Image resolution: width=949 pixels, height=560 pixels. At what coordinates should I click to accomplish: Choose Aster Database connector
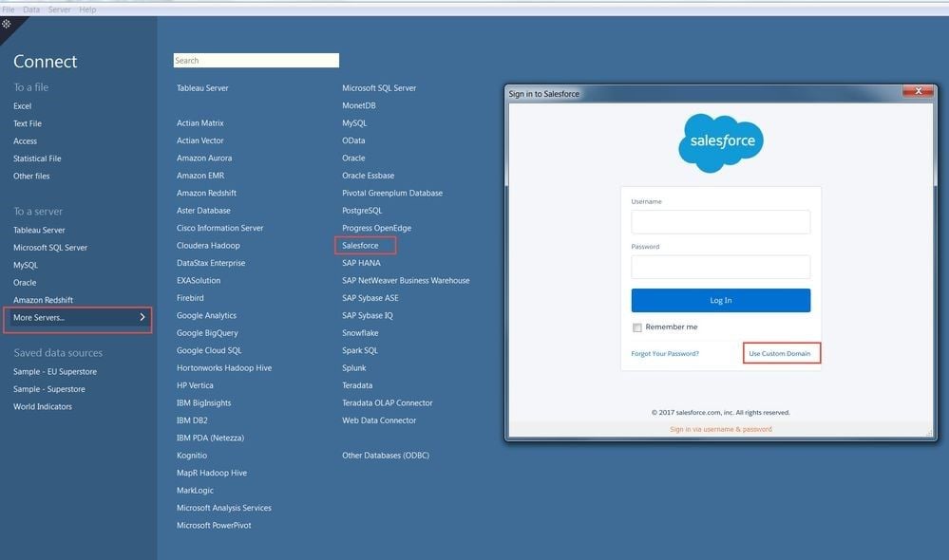(203, 211)
